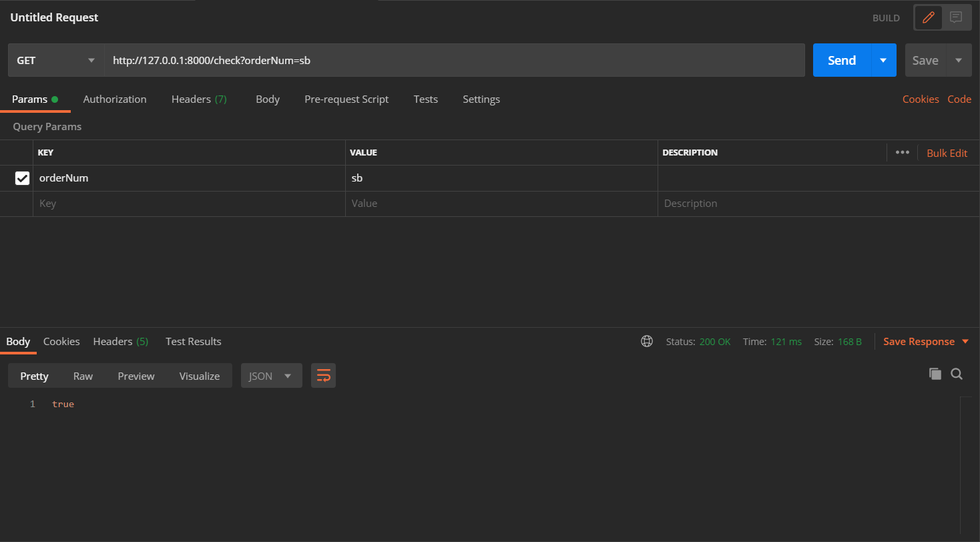Click the BUILD label
Image resolution: width=980 pixels, height=542 pixels.
[886, 18]
